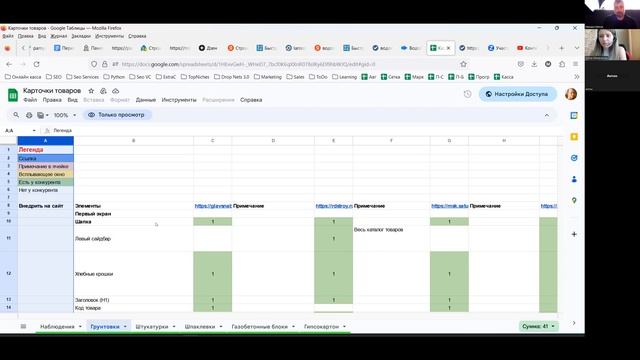Open the Наблюдения sheet tab dropdown arrow
Image resolution: width=640 pixels, height=360 pixels.
[x=80, y=327]
